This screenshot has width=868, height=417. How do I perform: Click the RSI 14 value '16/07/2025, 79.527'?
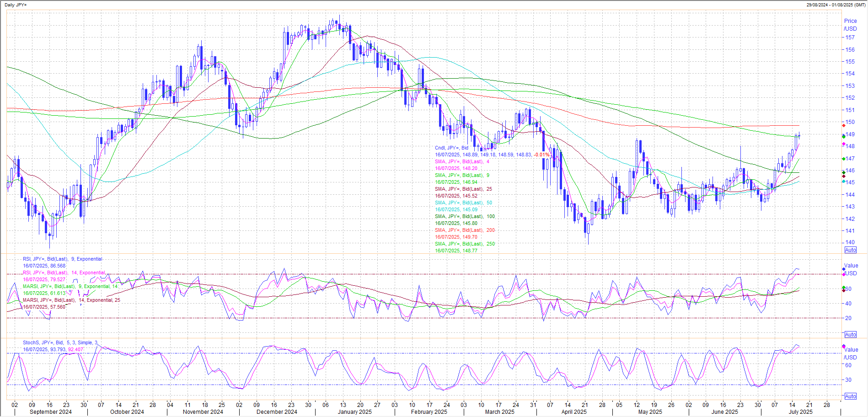[x=44, y=280]
